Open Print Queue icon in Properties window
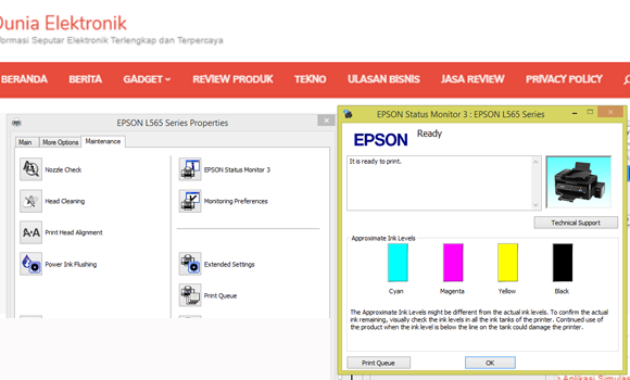The image size is (630, 380). 190,295
